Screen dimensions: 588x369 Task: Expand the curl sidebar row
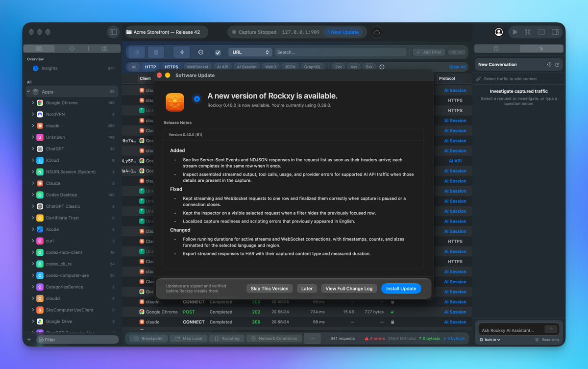click(x=33, y=241)
